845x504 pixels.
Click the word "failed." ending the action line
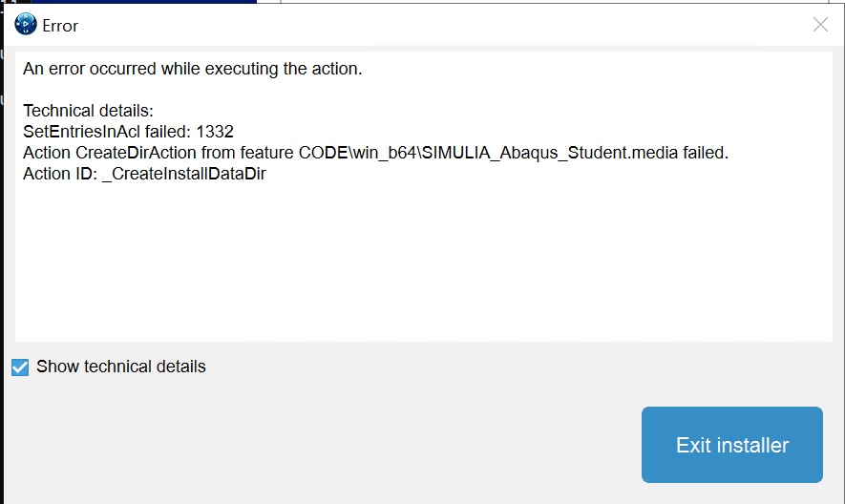click(x=706, y=153)
